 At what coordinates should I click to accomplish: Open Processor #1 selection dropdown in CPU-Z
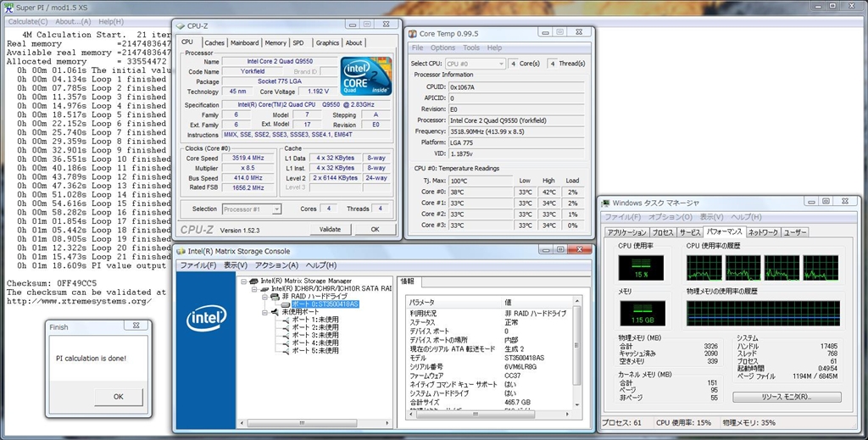click(252, 209)
